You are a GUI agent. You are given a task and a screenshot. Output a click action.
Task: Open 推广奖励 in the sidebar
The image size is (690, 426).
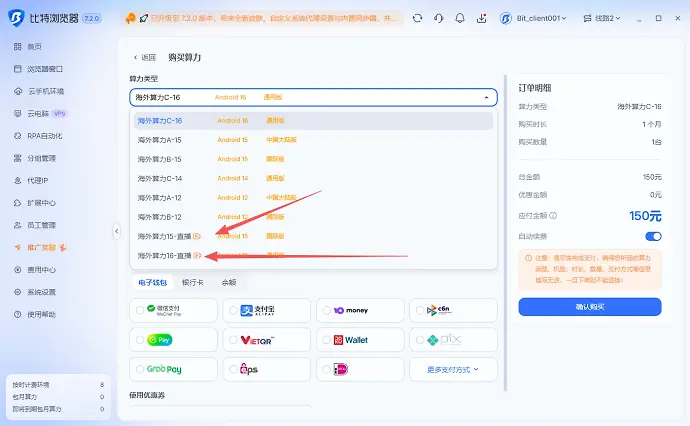coord(40,248)
